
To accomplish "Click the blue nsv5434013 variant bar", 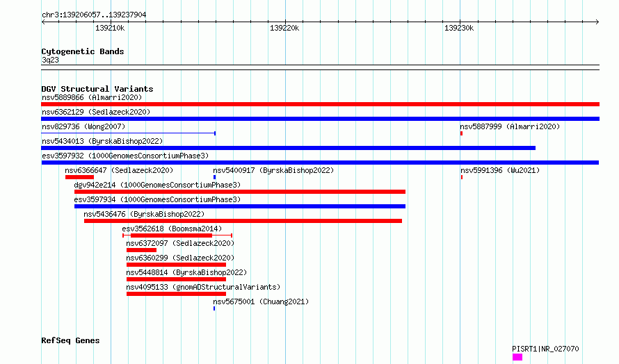I will point(288,148).
